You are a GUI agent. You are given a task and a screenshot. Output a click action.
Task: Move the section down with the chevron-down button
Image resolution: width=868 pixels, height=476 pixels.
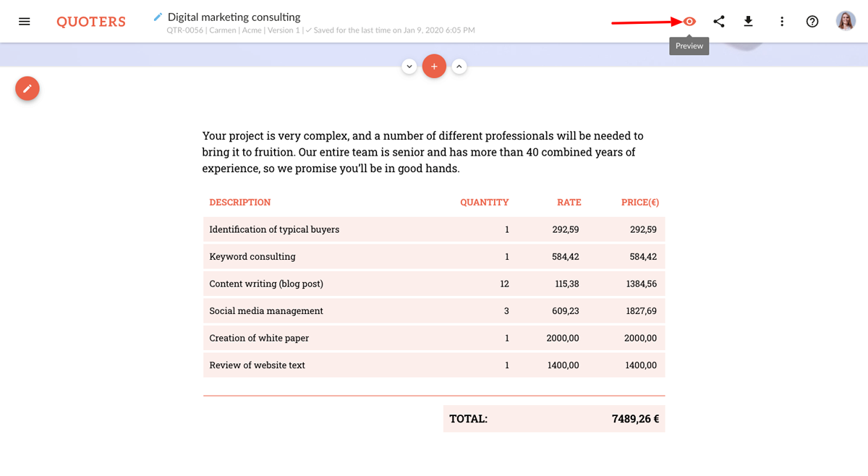[409, 67]
